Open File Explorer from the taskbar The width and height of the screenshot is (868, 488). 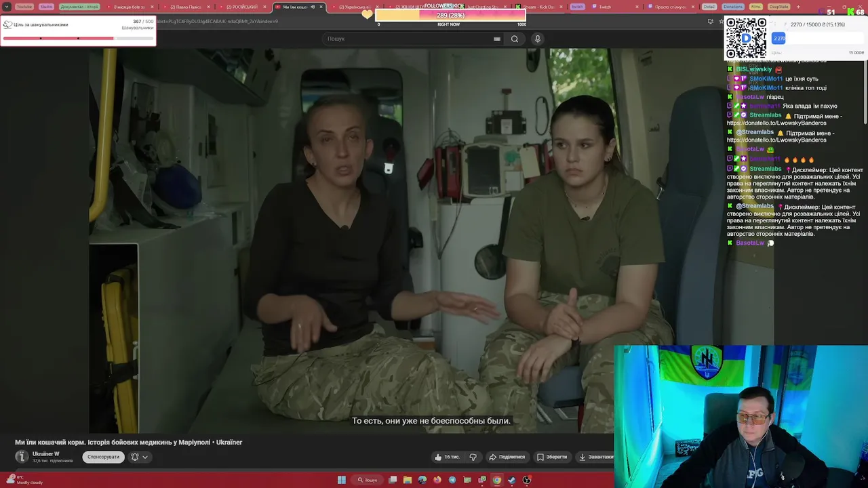coord(408,480)
